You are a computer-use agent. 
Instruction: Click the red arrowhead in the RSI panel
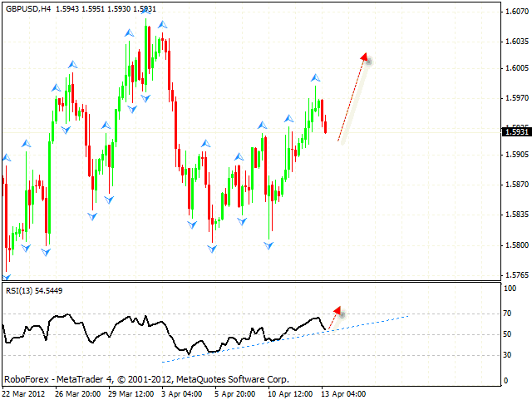pyautogui.click(x=336, y=312)
